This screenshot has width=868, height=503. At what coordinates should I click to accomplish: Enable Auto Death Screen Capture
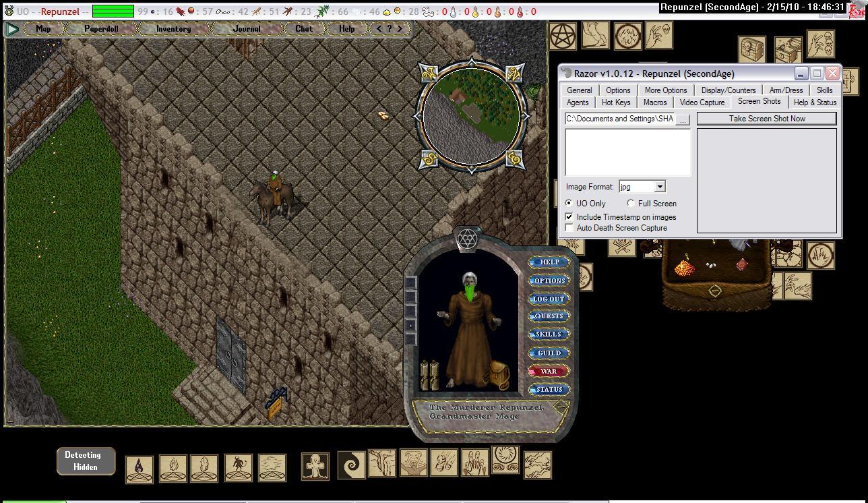click(569, 228)
